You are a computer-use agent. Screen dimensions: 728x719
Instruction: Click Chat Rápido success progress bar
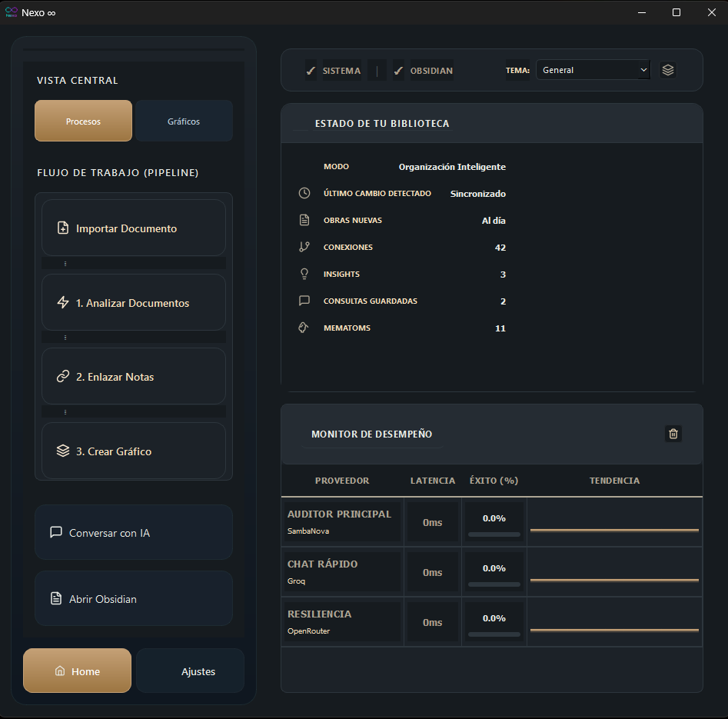[494, 584]
